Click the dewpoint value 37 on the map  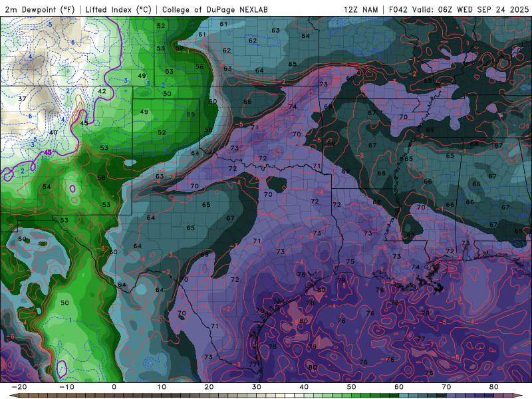tap(22, 98)
